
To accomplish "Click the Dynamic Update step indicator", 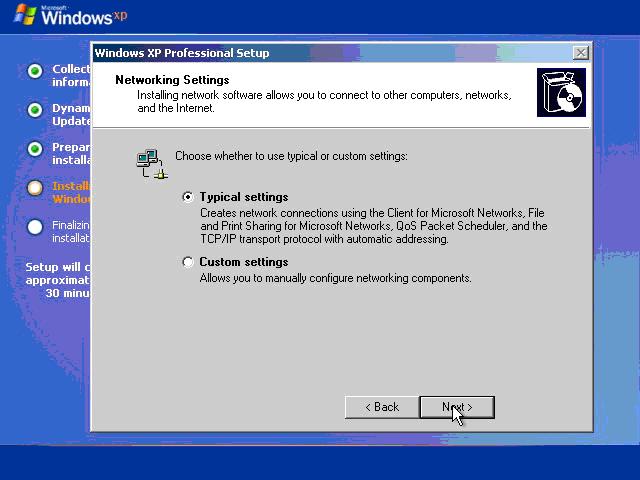I will pos(35,110).
